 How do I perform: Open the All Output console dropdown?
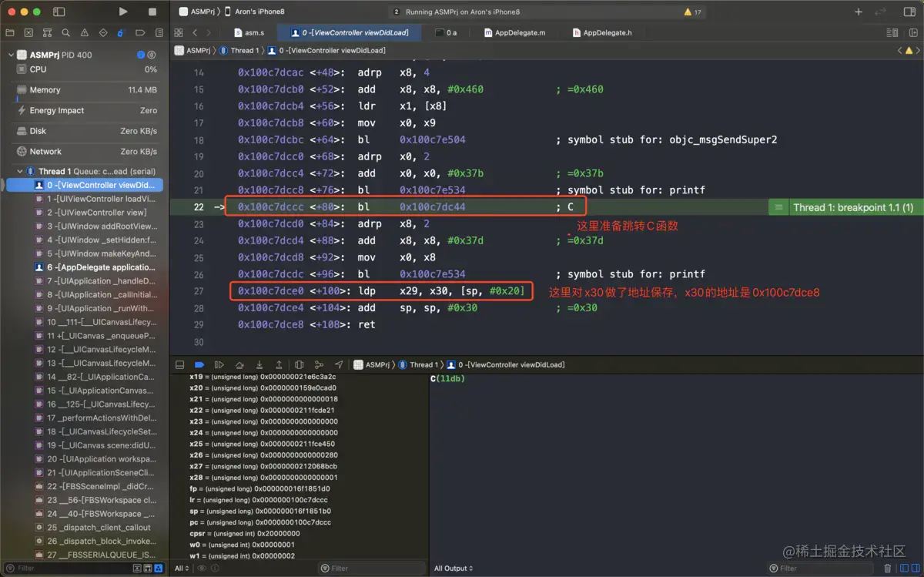tap(453, 569)
